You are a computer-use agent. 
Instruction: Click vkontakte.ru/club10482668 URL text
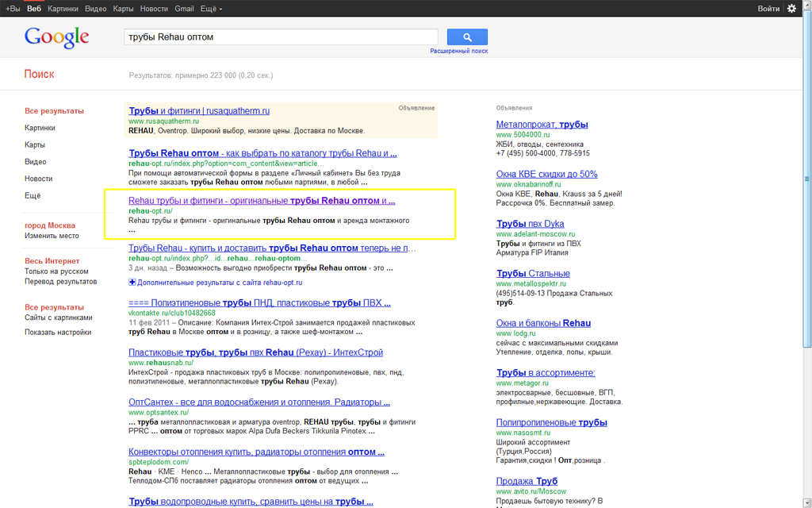point(172,313)
